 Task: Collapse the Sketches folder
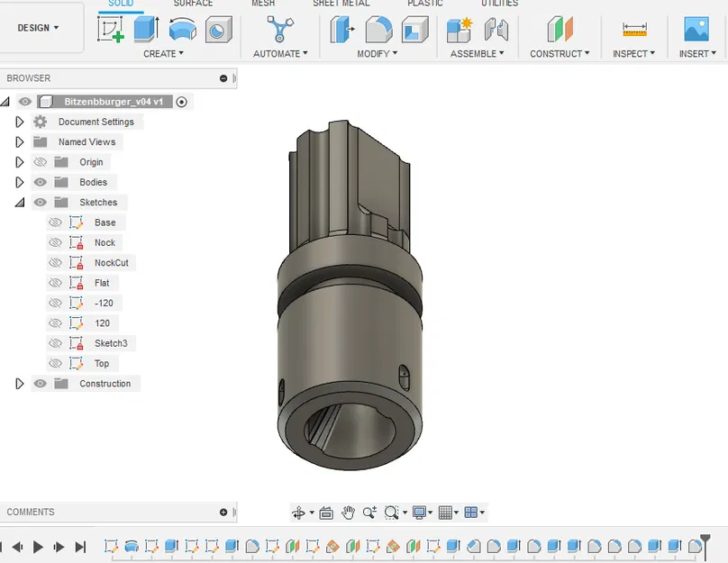click(20, 202)
